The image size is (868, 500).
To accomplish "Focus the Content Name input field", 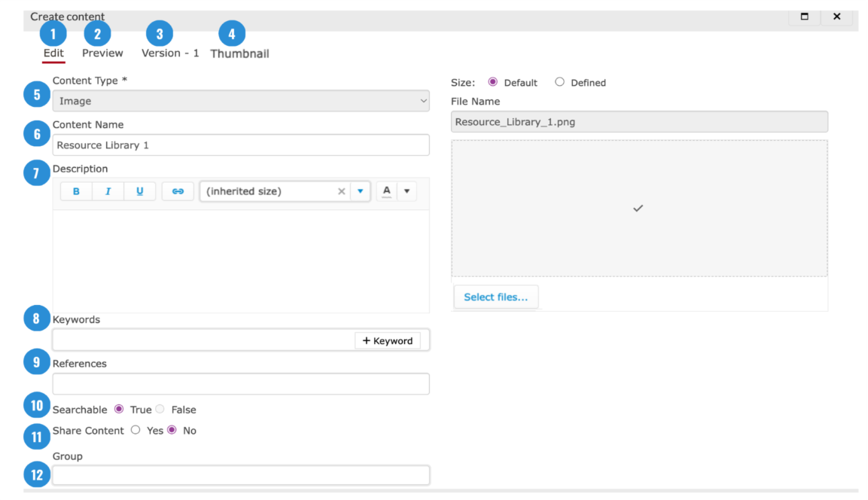I will click(x=241, y=145).
